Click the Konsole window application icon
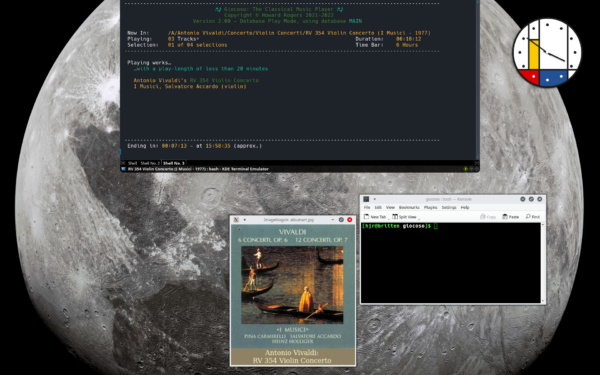Image resolution: width=600 pixels, height=375 pixels. click(x=366, y=199)
